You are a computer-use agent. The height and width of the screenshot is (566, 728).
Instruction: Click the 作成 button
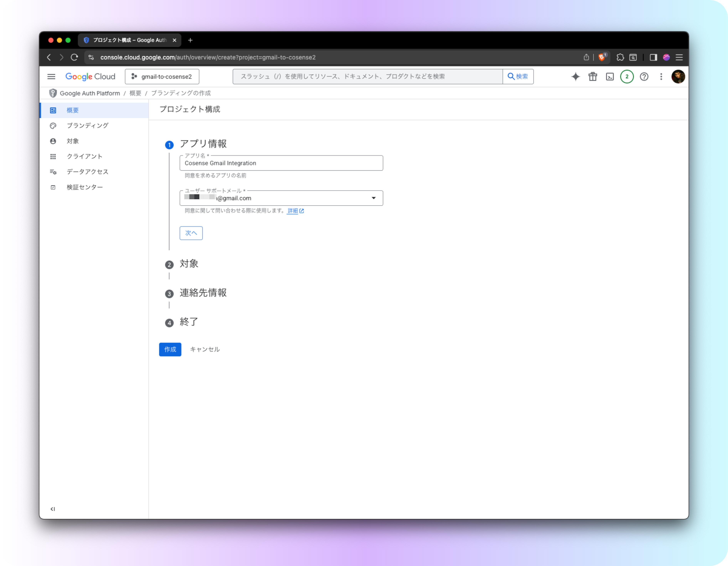pyautogui.click(x=170, y=349)
